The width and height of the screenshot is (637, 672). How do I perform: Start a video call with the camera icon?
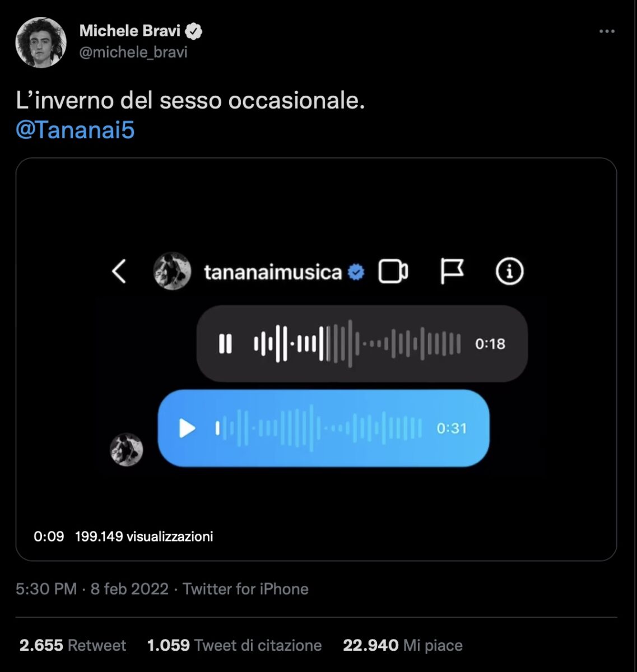393,272
